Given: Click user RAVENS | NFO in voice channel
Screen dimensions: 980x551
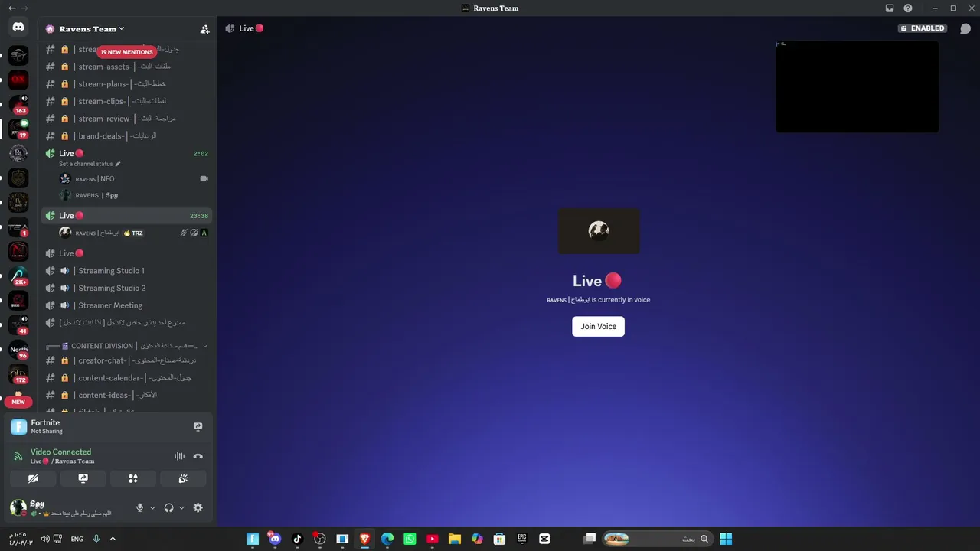Looking at the screenshot, I should click(133, 179).
